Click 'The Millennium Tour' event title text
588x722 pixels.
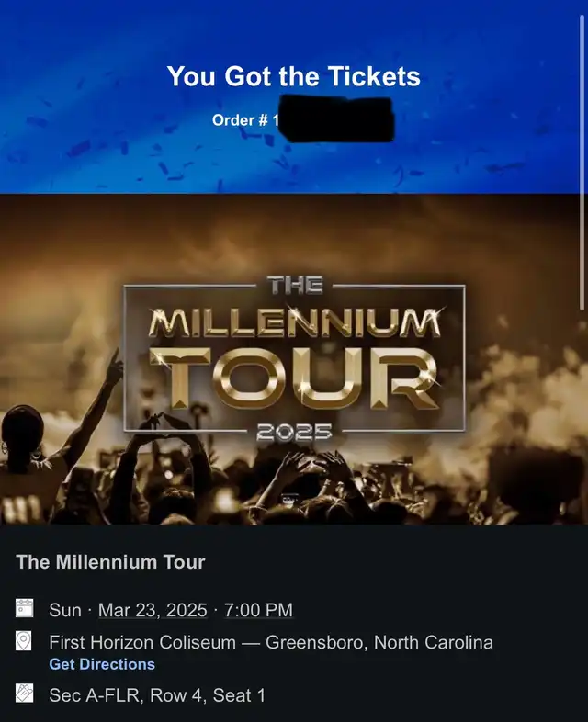coord(110,562)
